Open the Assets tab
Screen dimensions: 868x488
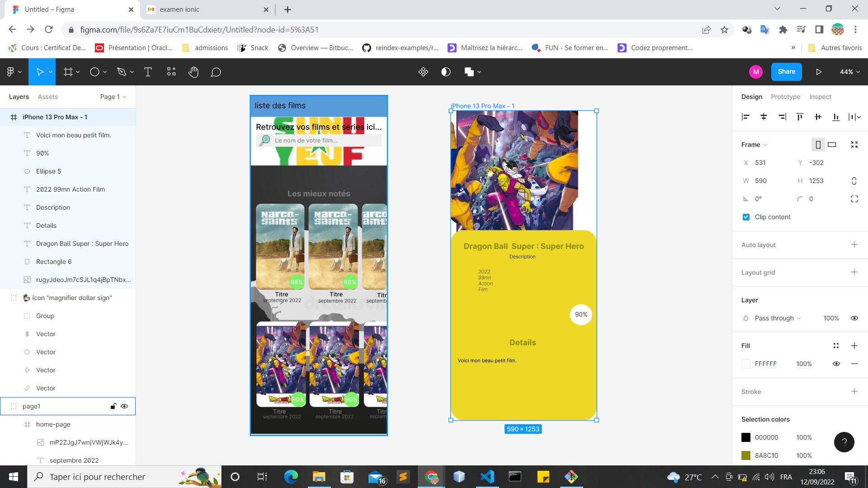tap(48, 97)
